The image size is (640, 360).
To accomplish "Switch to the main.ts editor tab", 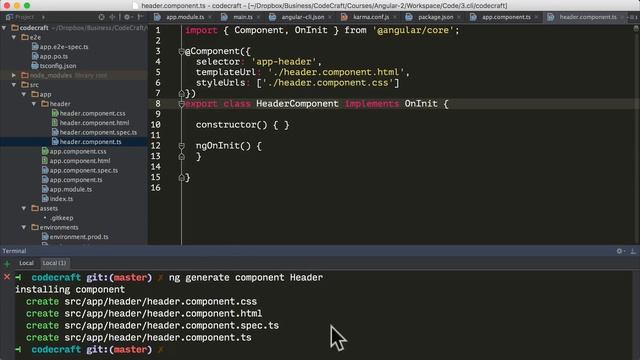I will [242, 17].
